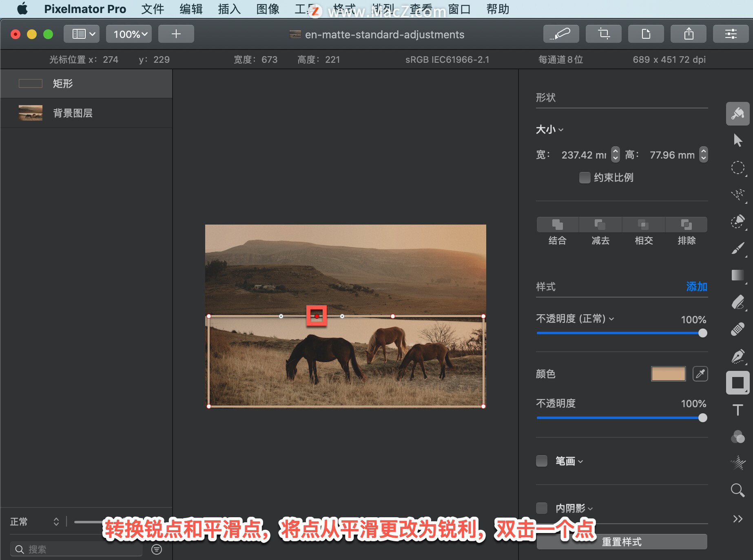Viewport: 753px width, 560px height.
Task: Select the Elliptical Selection tool
Action: [737, 168]
